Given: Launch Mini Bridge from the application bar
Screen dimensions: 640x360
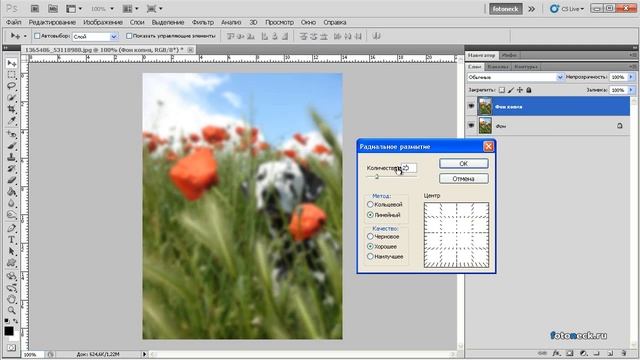Looking at the screenshot, I should pyautogui.click(x=53, y=9).
